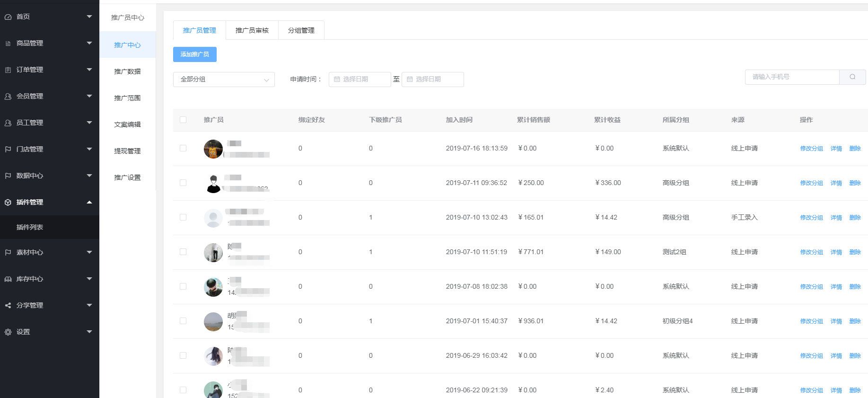Click 修改分组 link for the 测试2组 row
Screen dimensions: 868x398
pyautogui.click(x=811, y=252)
